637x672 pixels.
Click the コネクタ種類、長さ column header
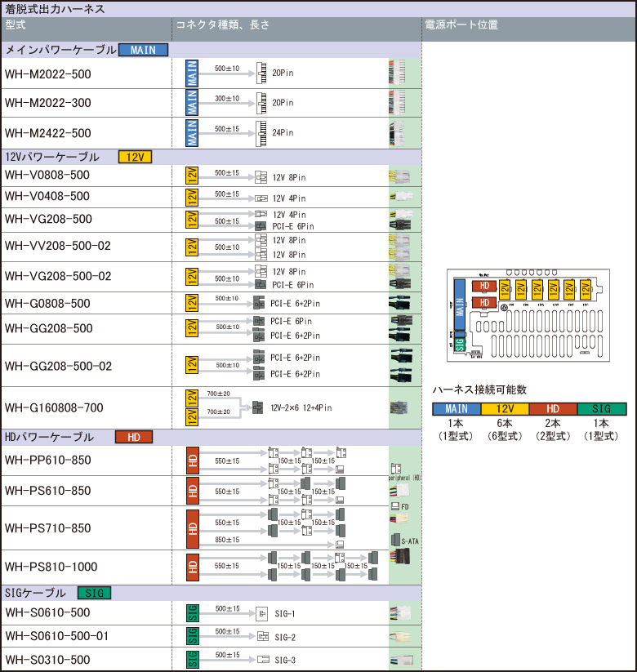coord(224,25)
